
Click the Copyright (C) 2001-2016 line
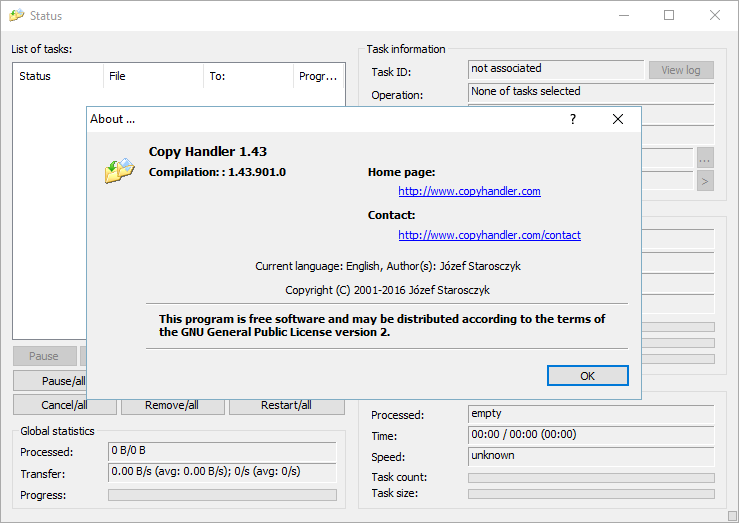tap(387, 290)
